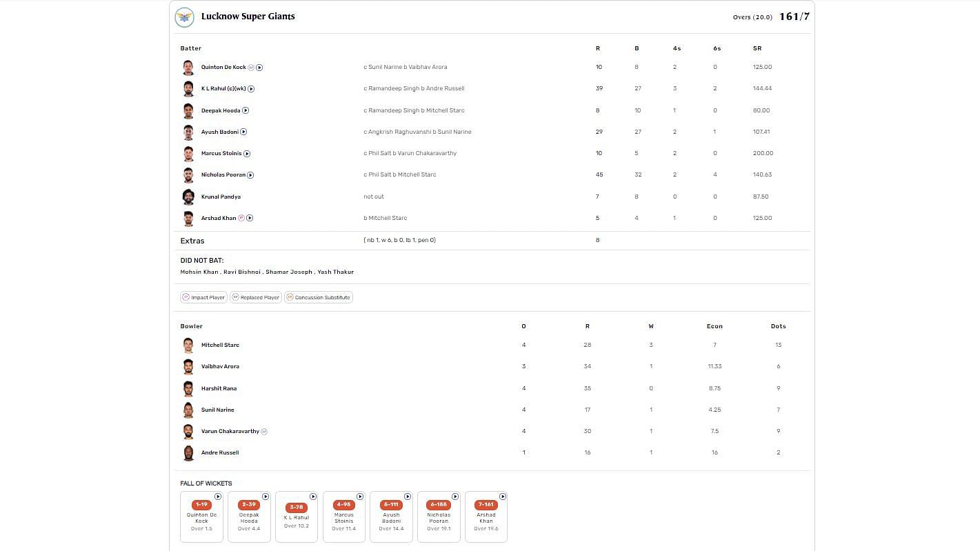Play the 7-161 Arshad Khan wicket clip

pyautogui.click(x=503, y=497)
